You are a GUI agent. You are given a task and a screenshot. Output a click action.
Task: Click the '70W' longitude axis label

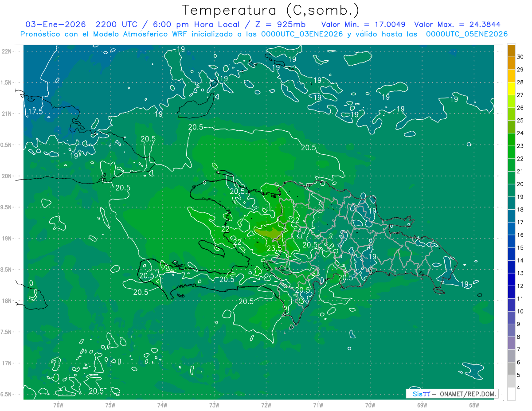pos(370,405)
